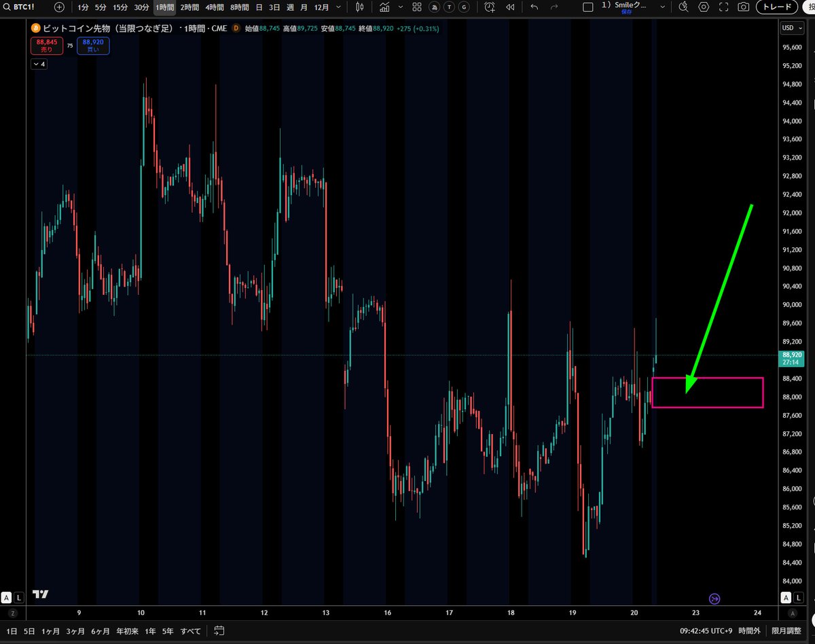The height and width of the screenshot is (644, 815).
Task: Start bar replay rewind icon
Action: 510,7
